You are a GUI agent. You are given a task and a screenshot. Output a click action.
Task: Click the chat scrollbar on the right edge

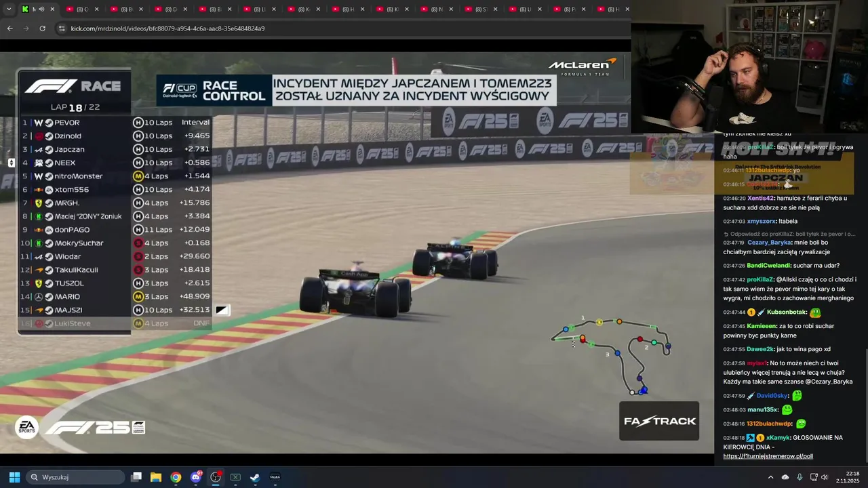coord(865,407)
